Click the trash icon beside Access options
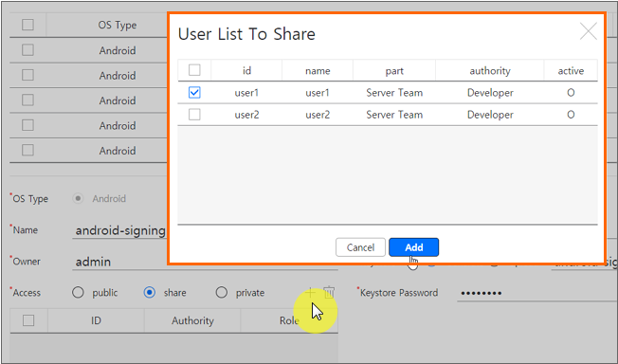Viewport: 618px width, 364px height. click(329, 292)
